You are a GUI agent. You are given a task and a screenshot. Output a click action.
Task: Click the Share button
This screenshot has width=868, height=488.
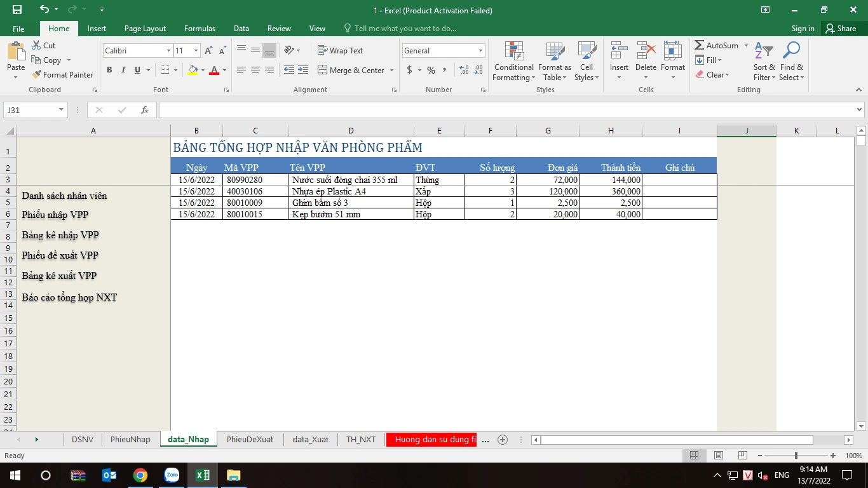point(840,29)
